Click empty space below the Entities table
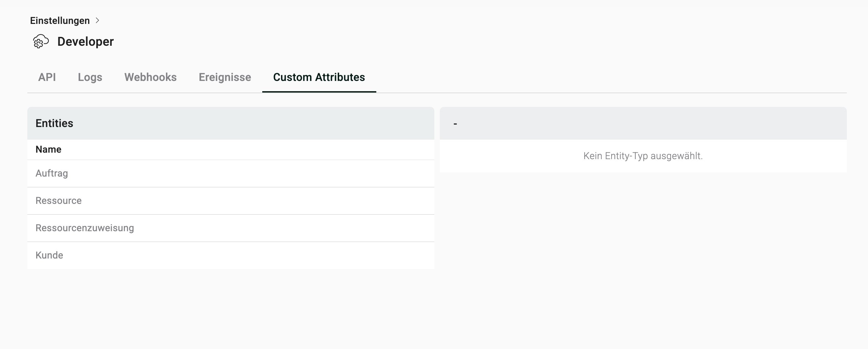The height and width of the screenshot is (349, 868). tap(230, 307)
